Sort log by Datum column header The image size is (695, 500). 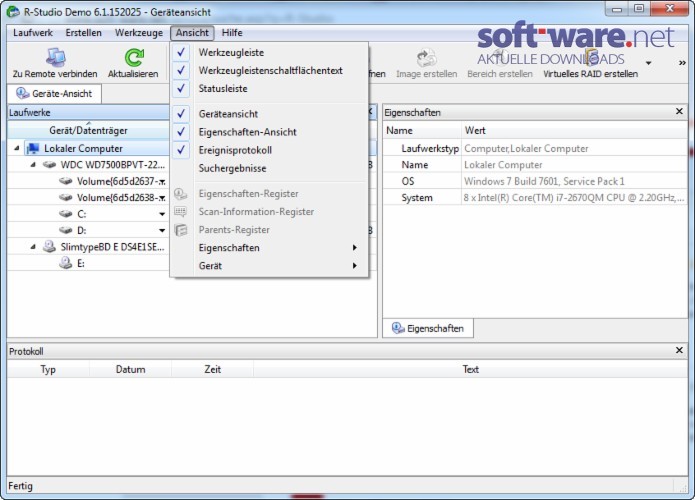point(130,369)
